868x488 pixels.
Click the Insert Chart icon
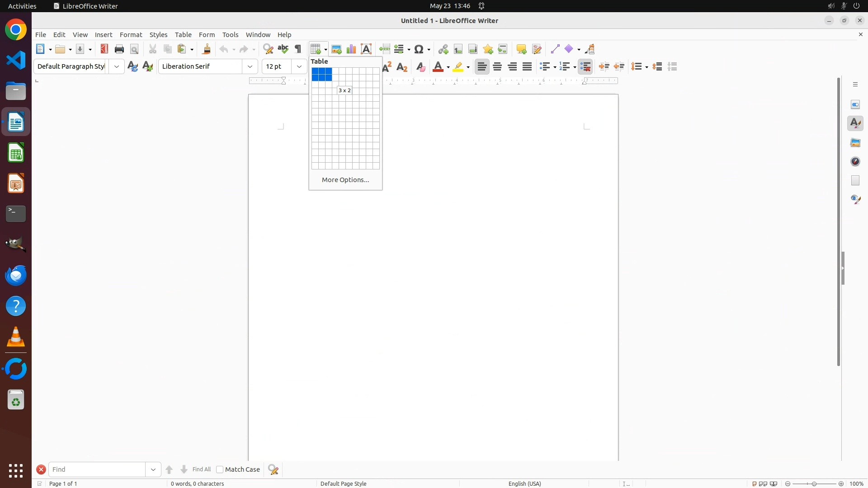[351, 49]
